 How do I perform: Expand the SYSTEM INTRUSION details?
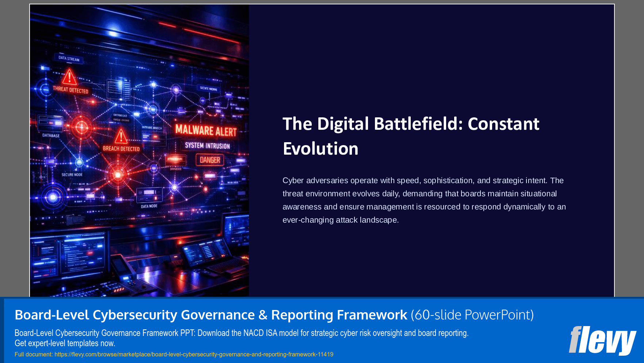tap(208, 145)
